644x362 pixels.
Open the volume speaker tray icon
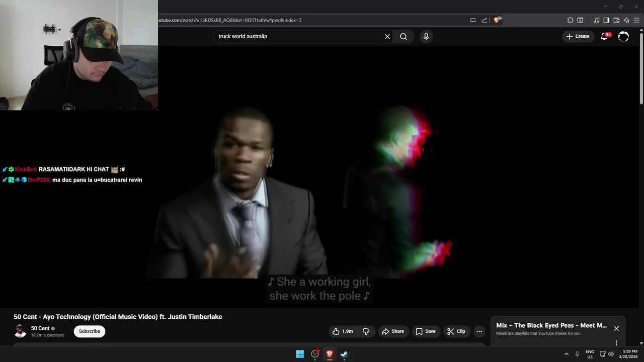coord(611,354)
